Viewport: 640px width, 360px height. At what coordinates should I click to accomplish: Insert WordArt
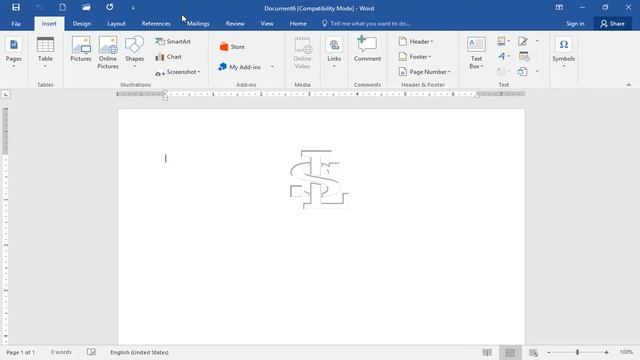click(503, 56)
